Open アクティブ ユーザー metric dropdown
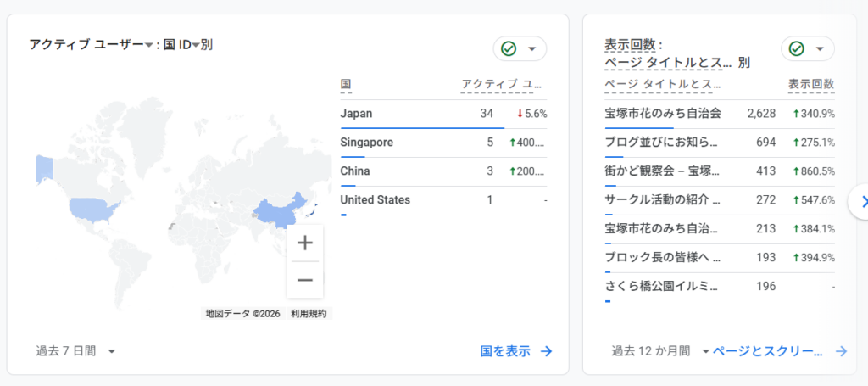 (x=148, y=45)
